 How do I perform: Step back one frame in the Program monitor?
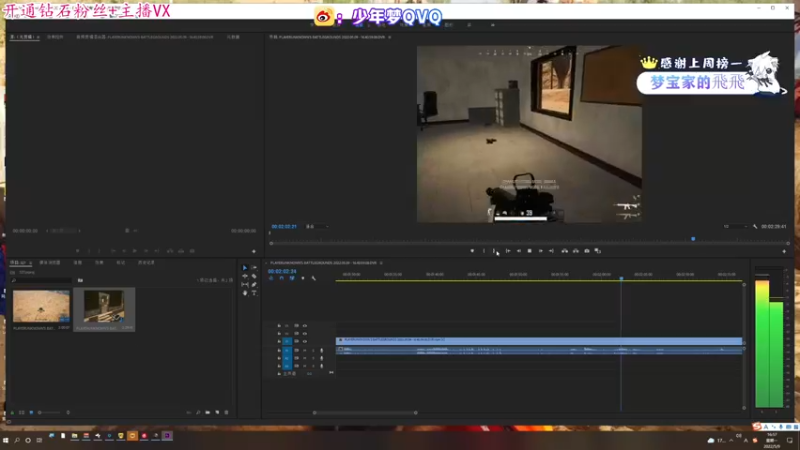(x=519, y=251)
